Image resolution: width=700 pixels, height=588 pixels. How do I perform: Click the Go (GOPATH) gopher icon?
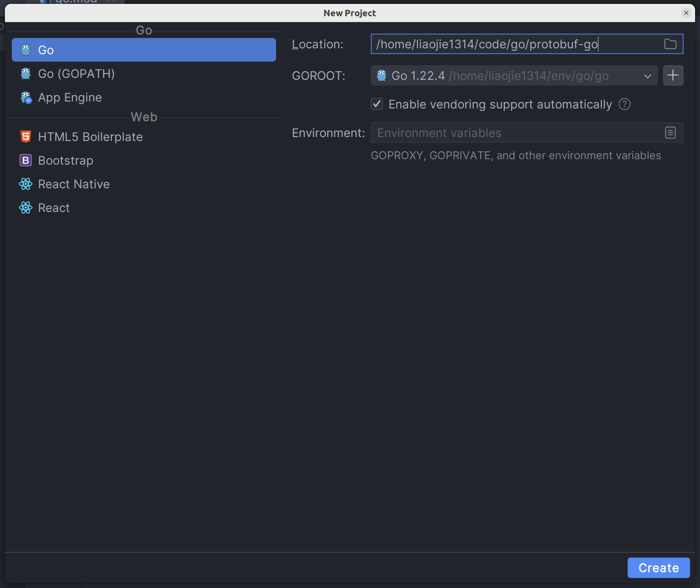point(26,73)
